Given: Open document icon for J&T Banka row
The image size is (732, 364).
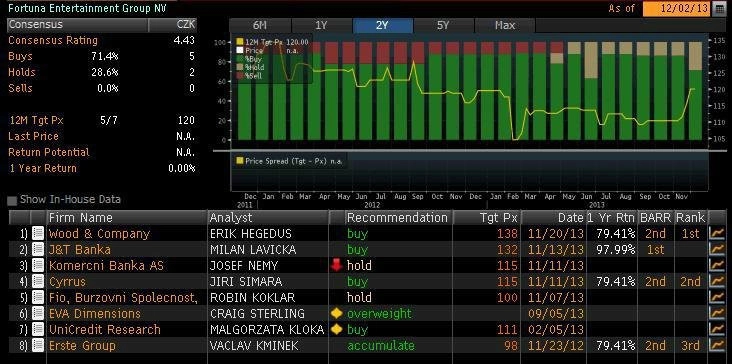Looking at the screenshot, I should (x=37, y=250).
